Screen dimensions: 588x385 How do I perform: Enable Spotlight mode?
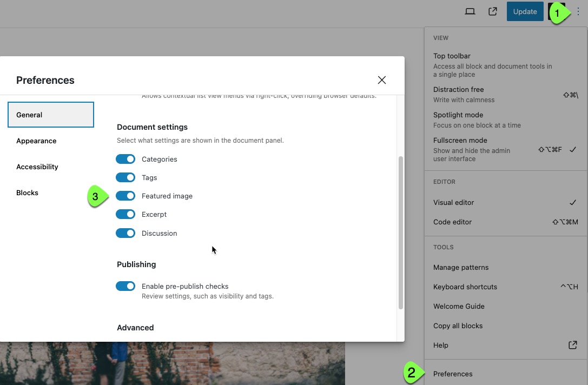506,120
